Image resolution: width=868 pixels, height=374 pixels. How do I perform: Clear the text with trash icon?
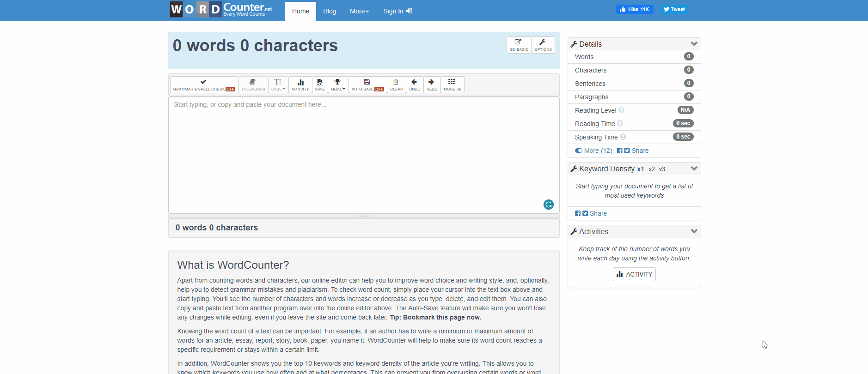point(397,85)
